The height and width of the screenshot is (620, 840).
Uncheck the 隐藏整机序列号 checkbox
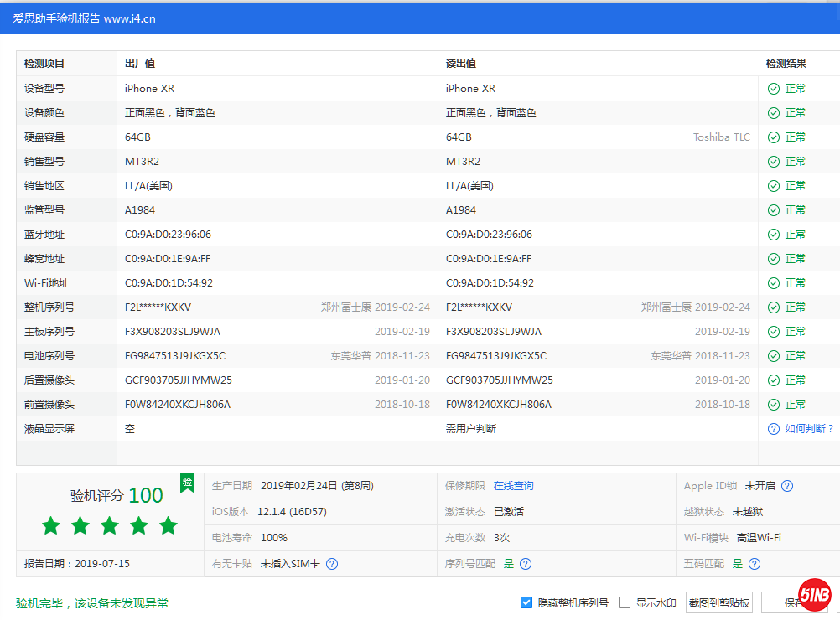coord(527,602)
